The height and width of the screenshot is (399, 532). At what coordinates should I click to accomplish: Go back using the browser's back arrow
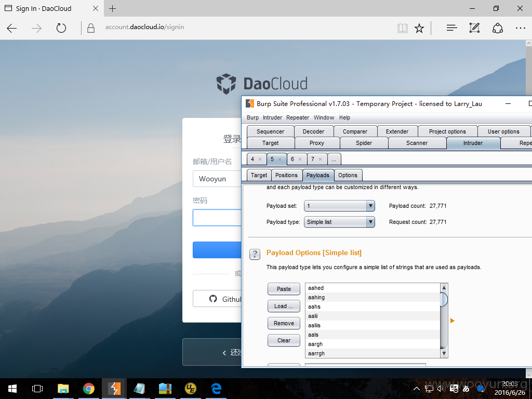pos(12,28)
